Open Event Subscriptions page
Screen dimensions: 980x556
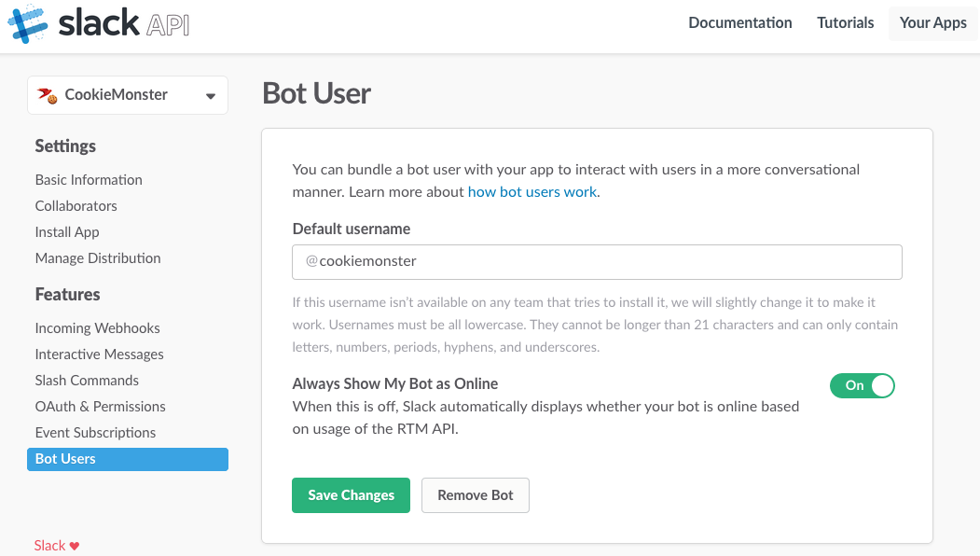[95, 433]
